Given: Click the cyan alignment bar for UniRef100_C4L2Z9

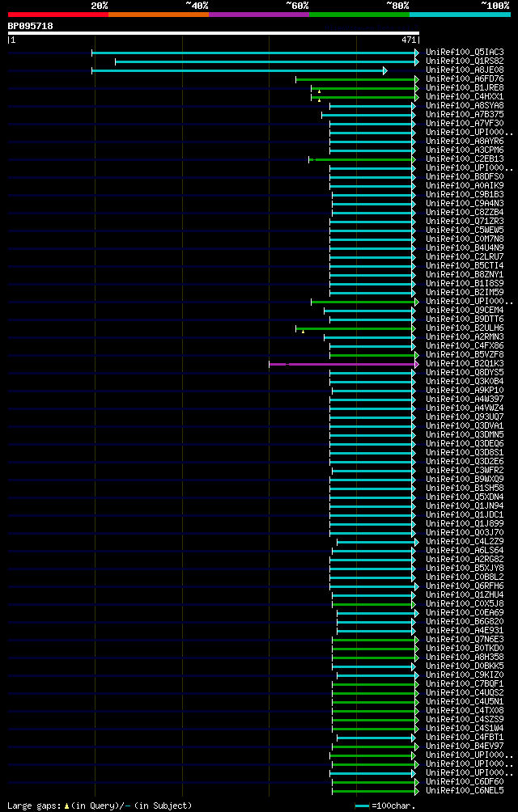Looking at the screenshot, I should coord(378,542).
